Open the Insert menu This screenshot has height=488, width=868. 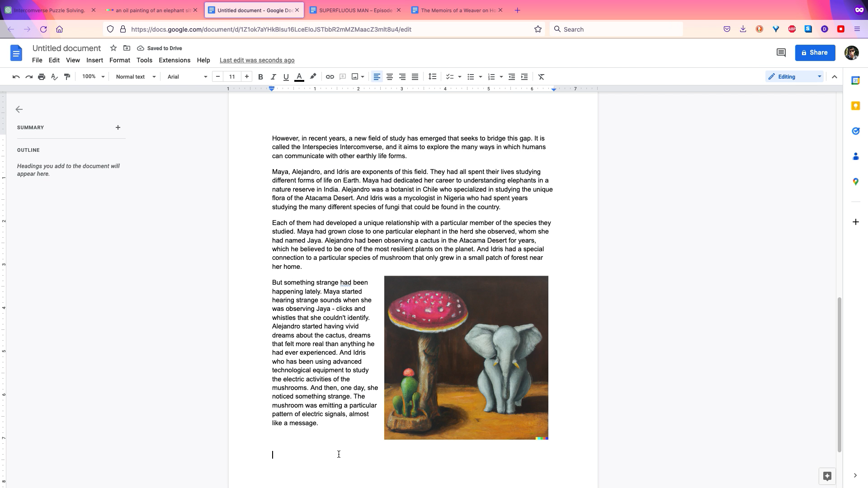(x=94, y=60)
